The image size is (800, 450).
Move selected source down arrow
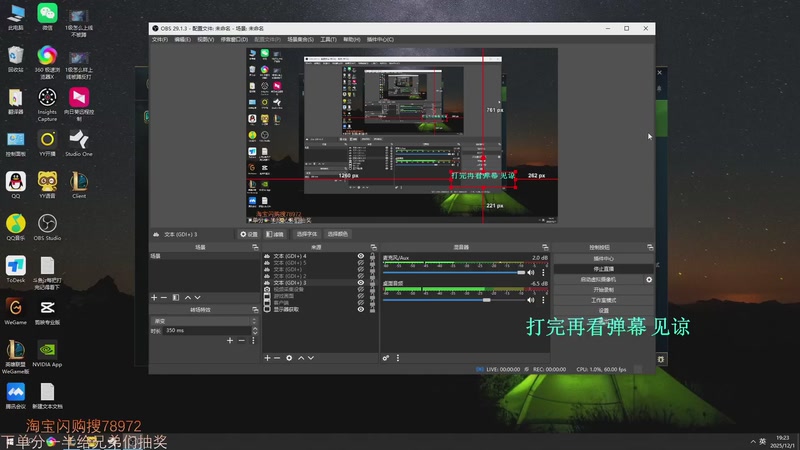click(311, 358)
